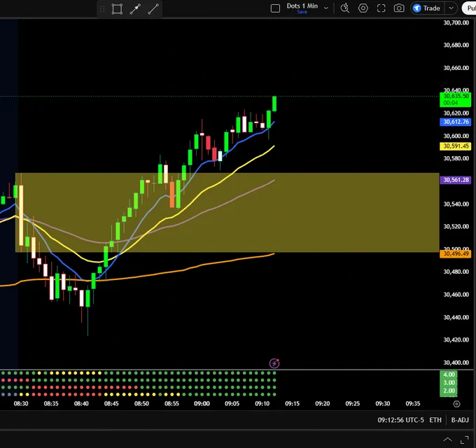This screenshot has width=476, height=448.
Task: Click the 30,540.00 price axis label
Action: [456, 204]
